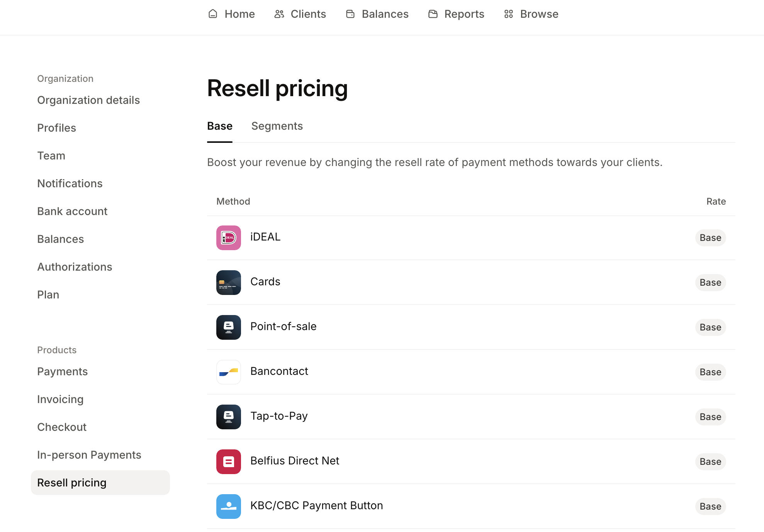This screenshot has width=764, height=532.
Task: Click the Point-of-sale terminal icon
Action: (228, 327)
